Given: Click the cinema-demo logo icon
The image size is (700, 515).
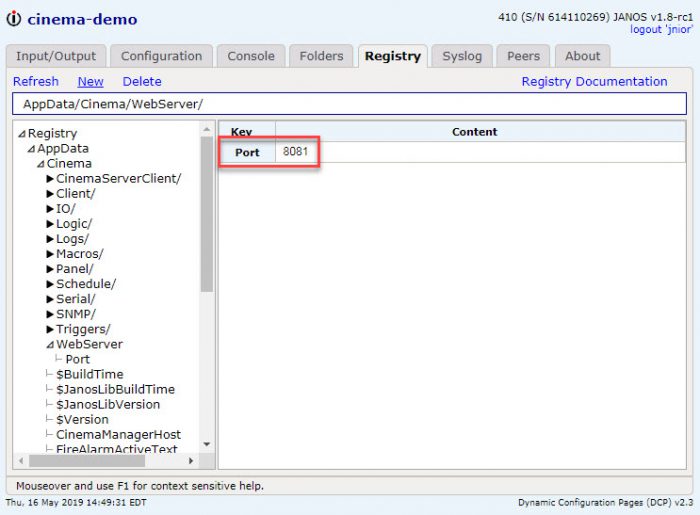Looking at the screenshot, I should point(13,19).
